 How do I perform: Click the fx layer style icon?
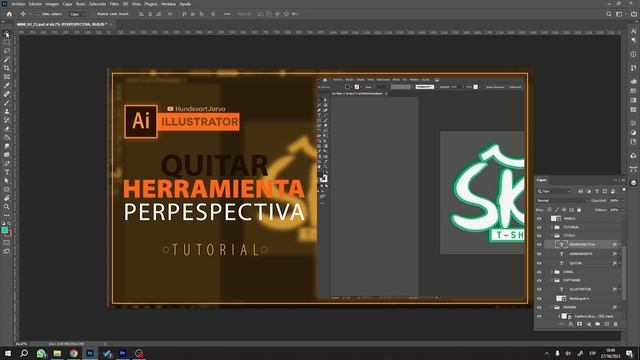point(571,324)
